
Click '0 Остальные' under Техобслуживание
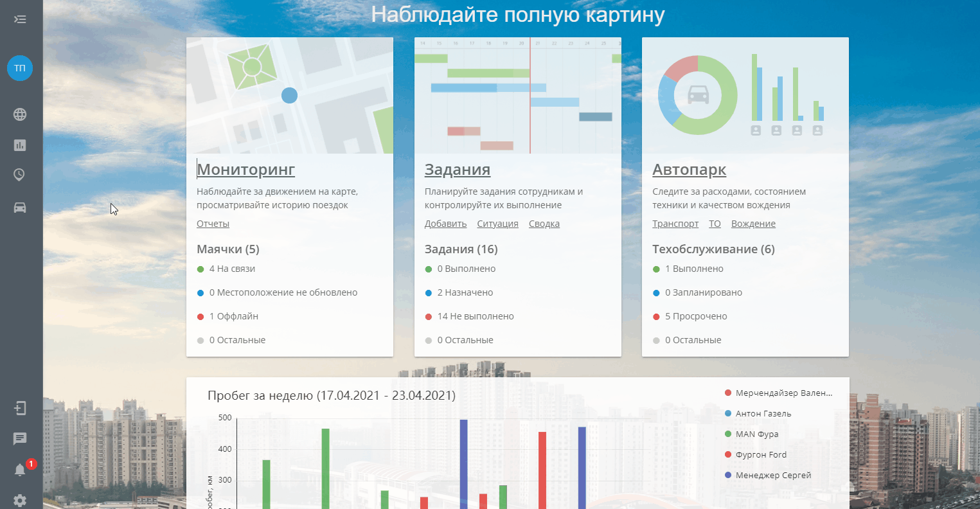tap(687, 340)
